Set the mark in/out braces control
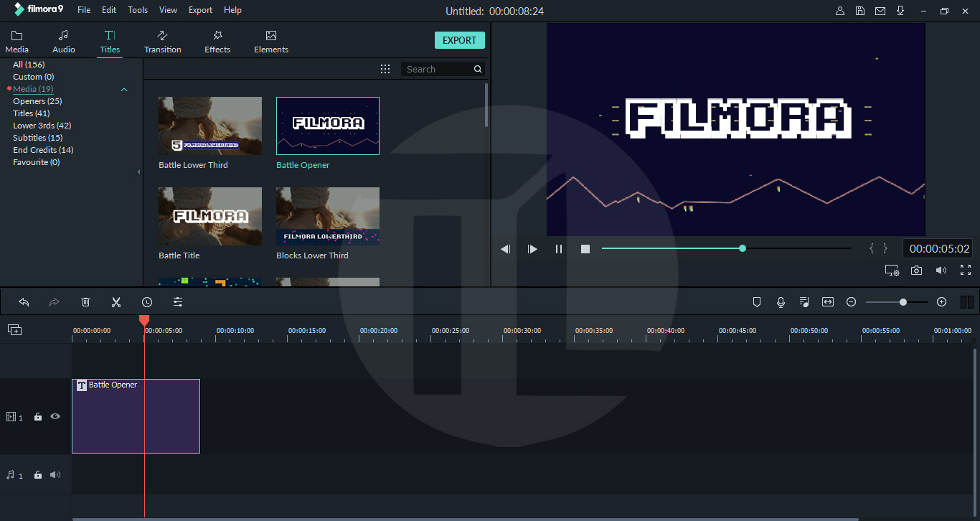The width and height of the screenshot is (980, 521). 879,248
